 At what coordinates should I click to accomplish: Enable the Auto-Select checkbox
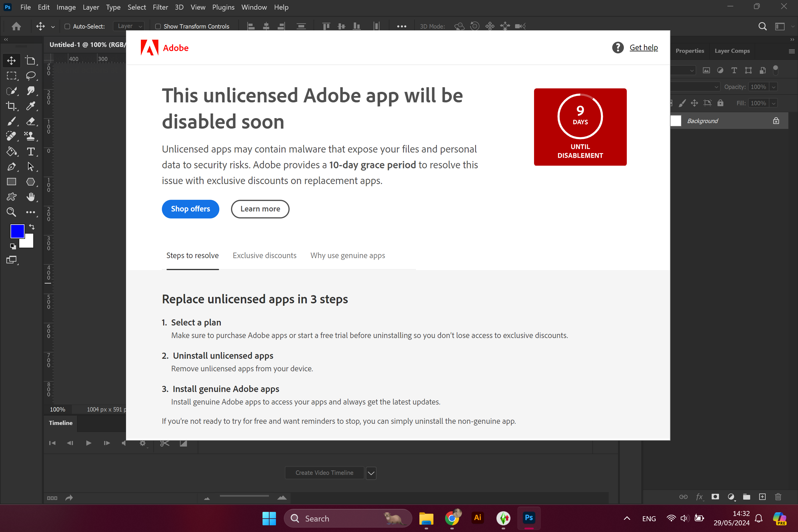click(67, 27)
